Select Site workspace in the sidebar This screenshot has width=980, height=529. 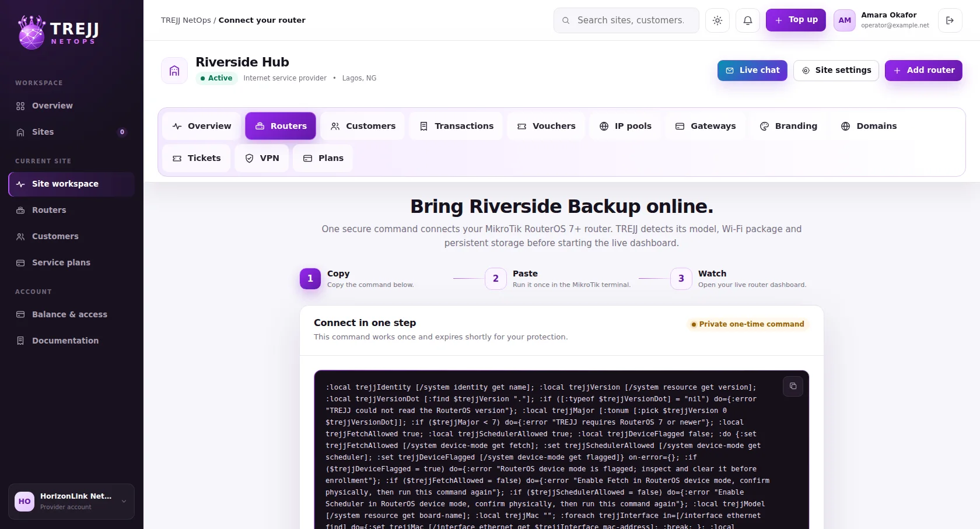[71, 184]
